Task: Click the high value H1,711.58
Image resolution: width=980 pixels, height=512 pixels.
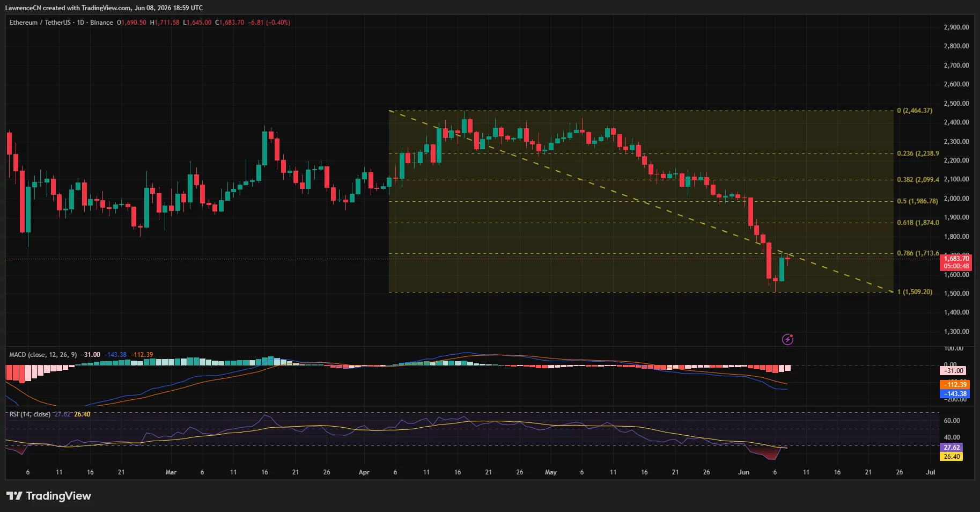Action: (165, 23)
